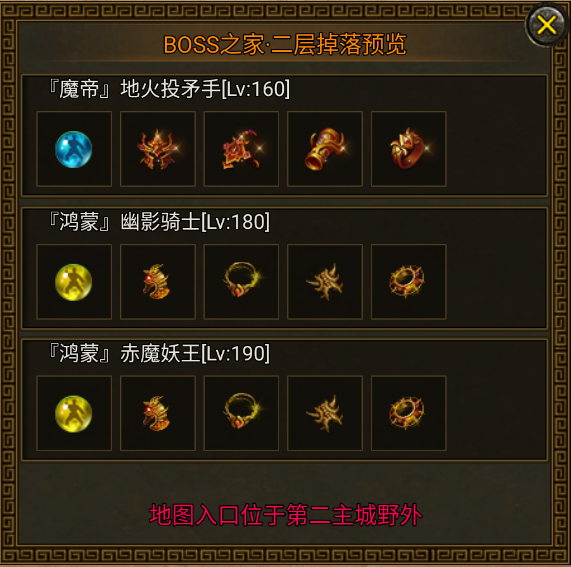Select blue orb drop of 地火投矛手
This screenshot has width=571, height=567.
click(x=74, y=149)
